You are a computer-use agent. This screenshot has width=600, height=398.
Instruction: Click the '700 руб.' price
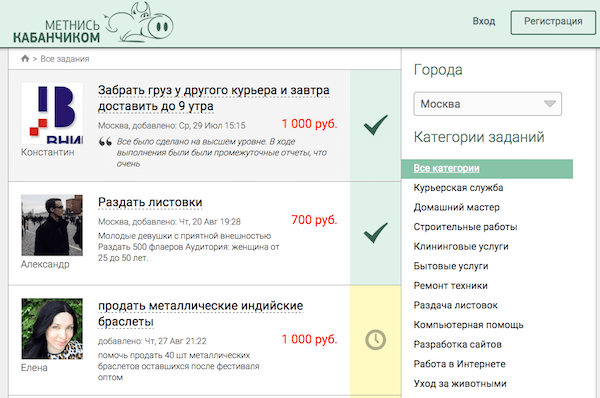[x=314, y=220]
